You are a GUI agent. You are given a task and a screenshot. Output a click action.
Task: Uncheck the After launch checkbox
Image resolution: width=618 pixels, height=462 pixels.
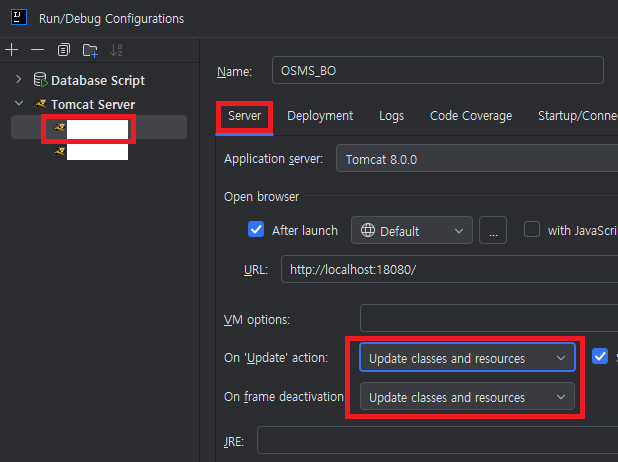(x=256, y=229)
